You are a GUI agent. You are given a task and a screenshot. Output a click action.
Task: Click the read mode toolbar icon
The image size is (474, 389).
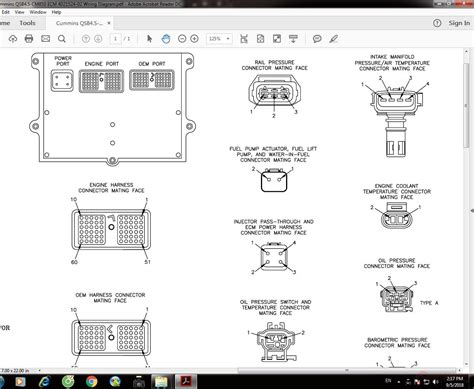click(x=293, y=39)
